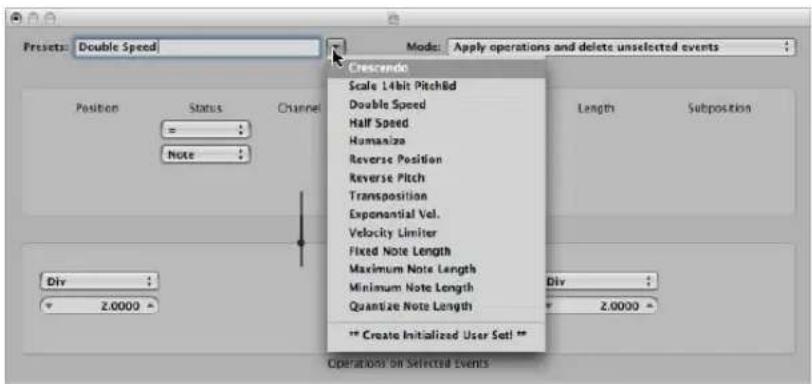812x384 pixels.
Task: Click the Status column header
Action: pos(206,108)
